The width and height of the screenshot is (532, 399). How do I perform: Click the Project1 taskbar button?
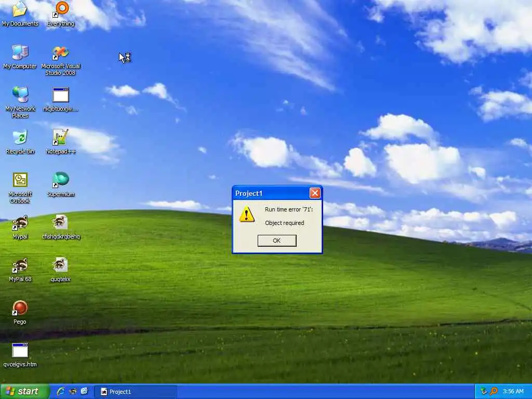click(x=135, y=392)
